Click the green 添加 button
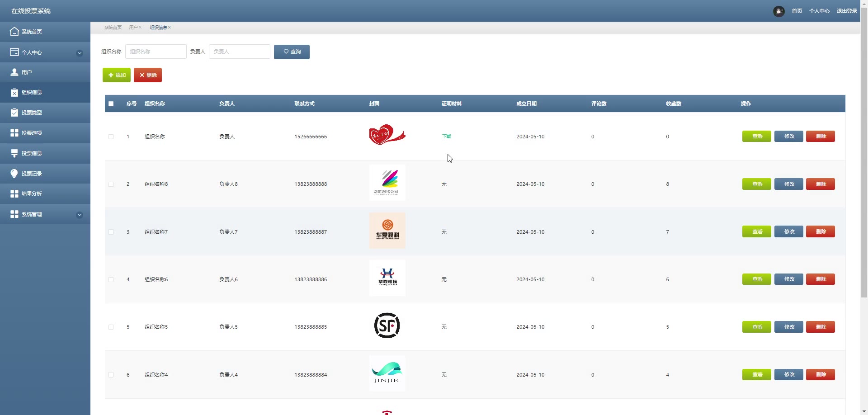 tap(117, 75)
